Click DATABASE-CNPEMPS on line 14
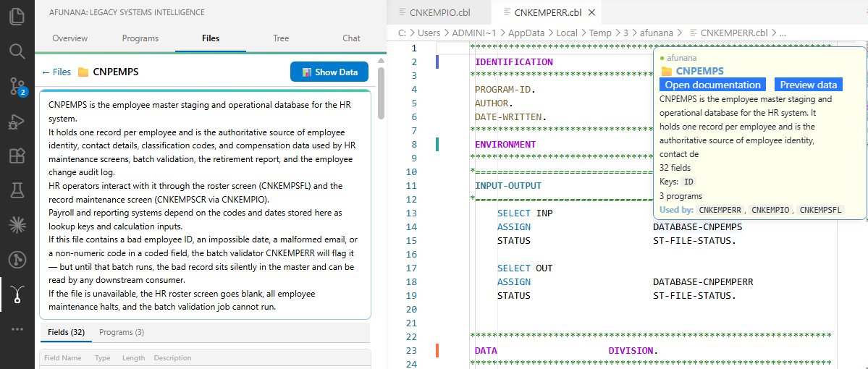868x369 pixels. (x=697, y=226)
